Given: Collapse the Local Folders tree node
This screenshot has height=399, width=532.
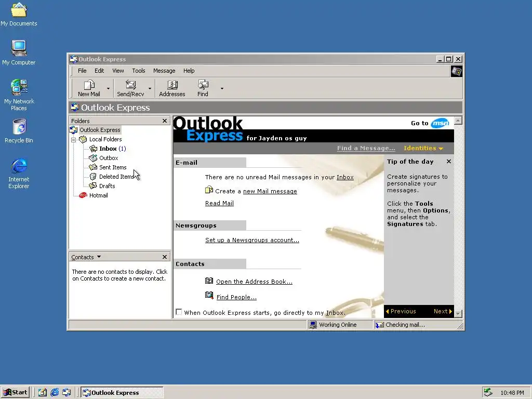Looking at the screenshot, I should point(73,139).
